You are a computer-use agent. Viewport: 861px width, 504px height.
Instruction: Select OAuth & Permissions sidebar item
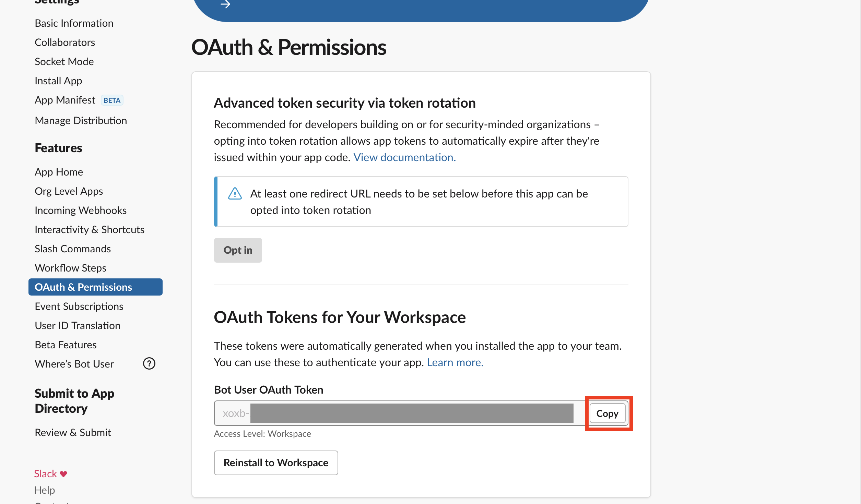(95, 287)
